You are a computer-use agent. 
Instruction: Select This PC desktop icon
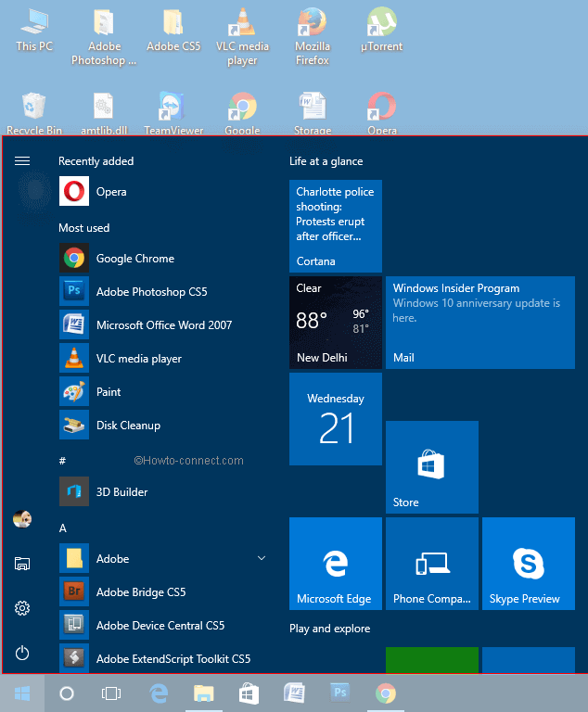click(x=34, y=30)
